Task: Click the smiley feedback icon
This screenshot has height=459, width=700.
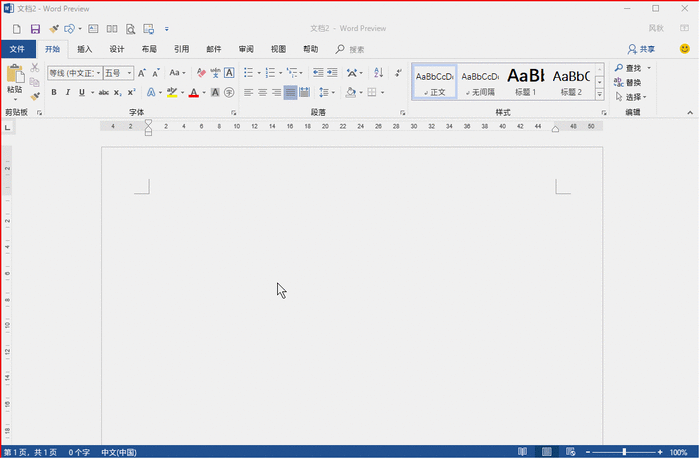Action: [684, 49]
